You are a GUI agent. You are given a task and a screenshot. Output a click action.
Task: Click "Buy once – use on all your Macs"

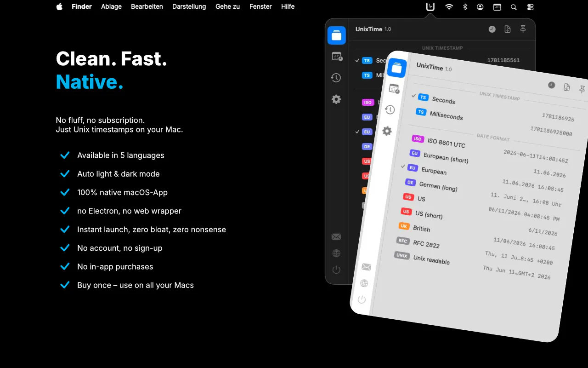point(136,285)
